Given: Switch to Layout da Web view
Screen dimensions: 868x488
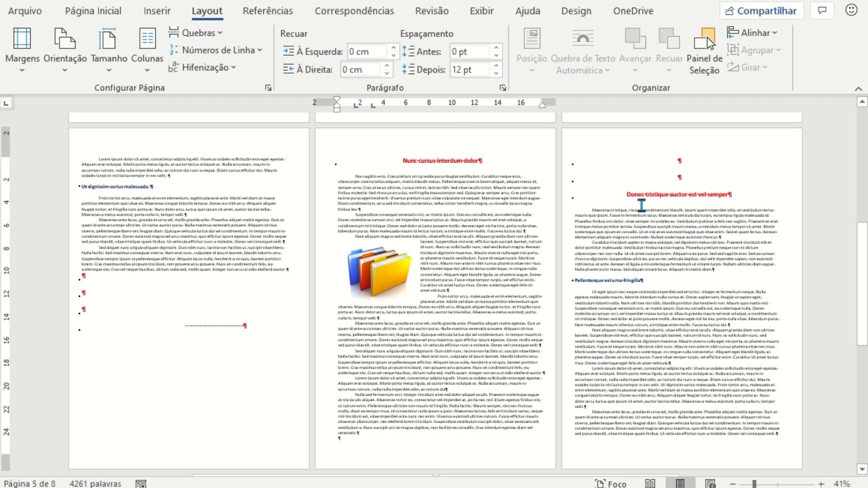Looking at the screenshot, I should 710,483.
